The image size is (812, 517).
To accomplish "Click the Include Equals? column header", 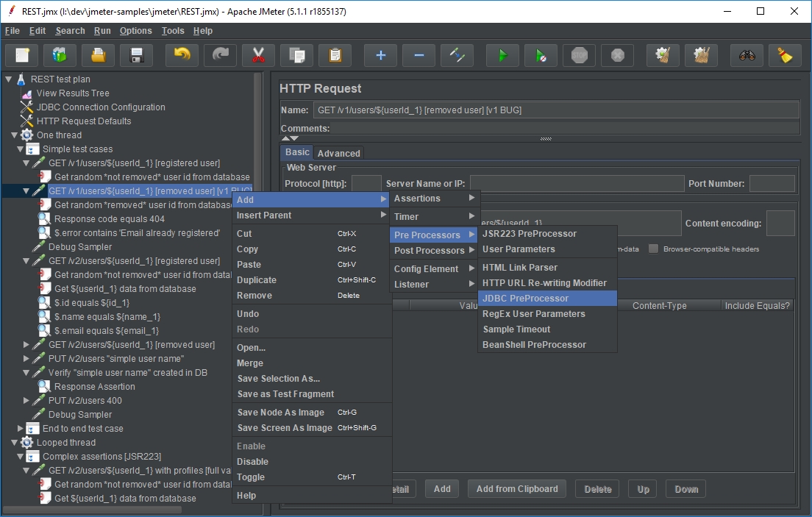I will [757, 306].
